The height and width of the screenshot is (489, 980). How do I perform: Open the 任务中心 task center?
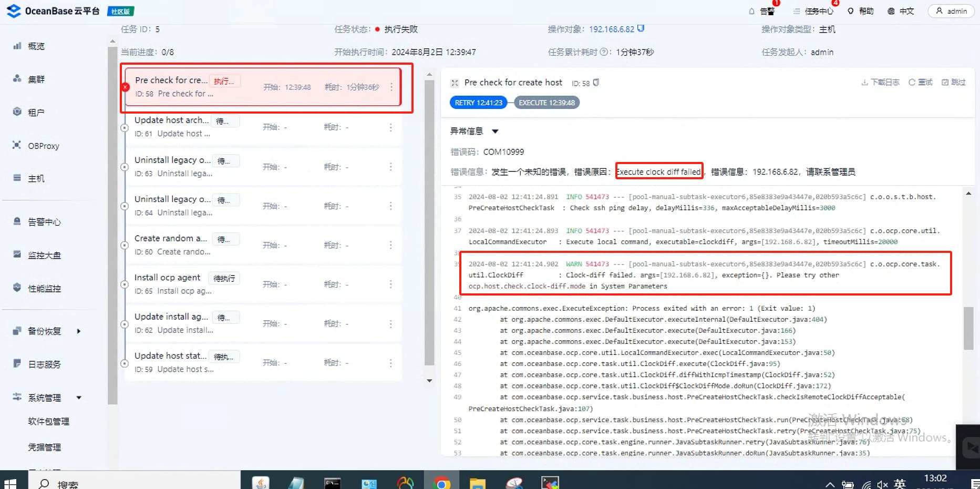pos(813,11)
